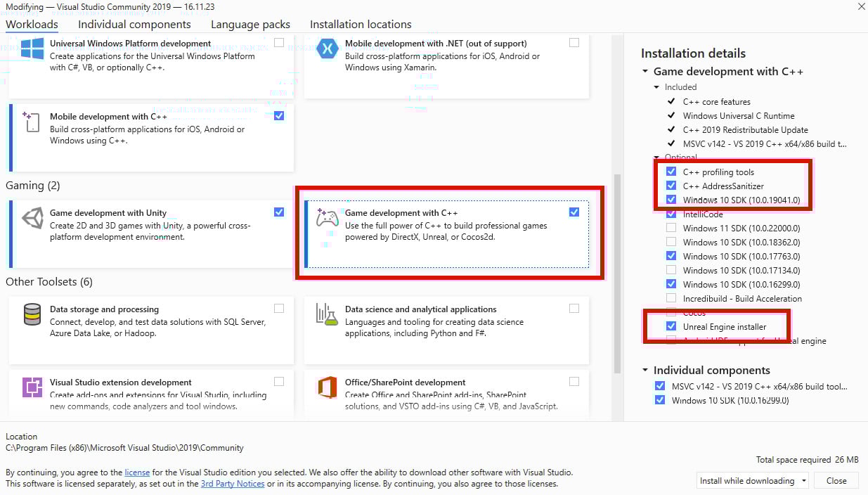Image resolution: width=868 pixels, height=495 pixels.
Task: Uncheck C++ profiling tools option
Action: (671, 172)
